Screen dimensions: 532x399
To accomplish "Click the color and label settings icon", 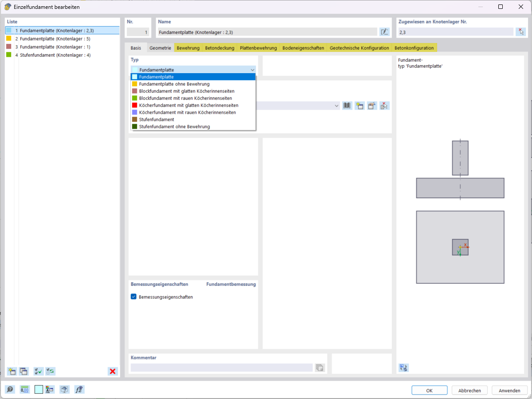I will (x=50, y=390).
